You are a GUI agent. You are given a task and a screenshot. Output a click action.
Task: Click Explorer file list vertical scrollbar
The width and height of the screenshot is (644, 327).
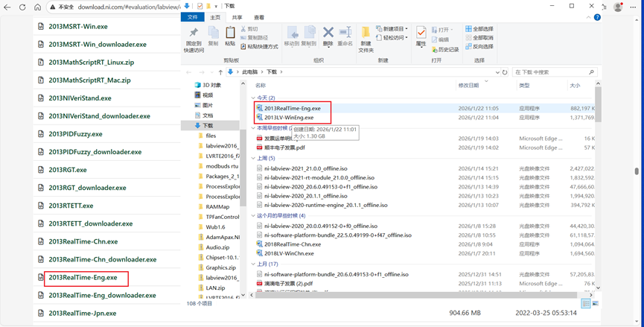coord(598,105)
